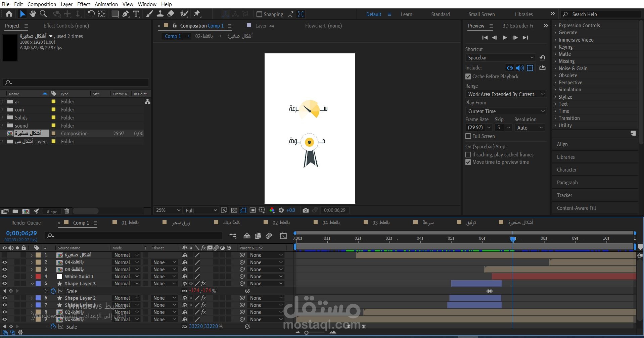Screen dimensions: 644x338
Task: Select the Type tool
Action: (x=136, y=14)
